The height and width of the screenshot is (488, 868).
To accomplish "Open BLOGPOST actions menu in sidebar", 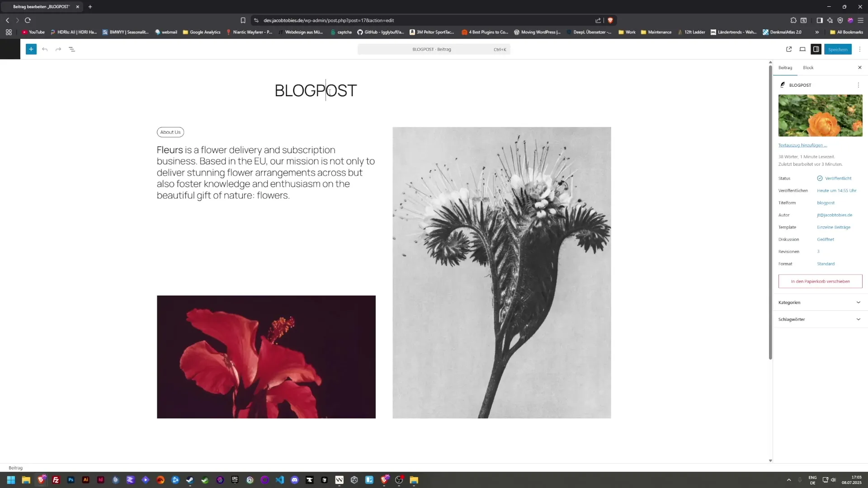I will tap(858, 85).
